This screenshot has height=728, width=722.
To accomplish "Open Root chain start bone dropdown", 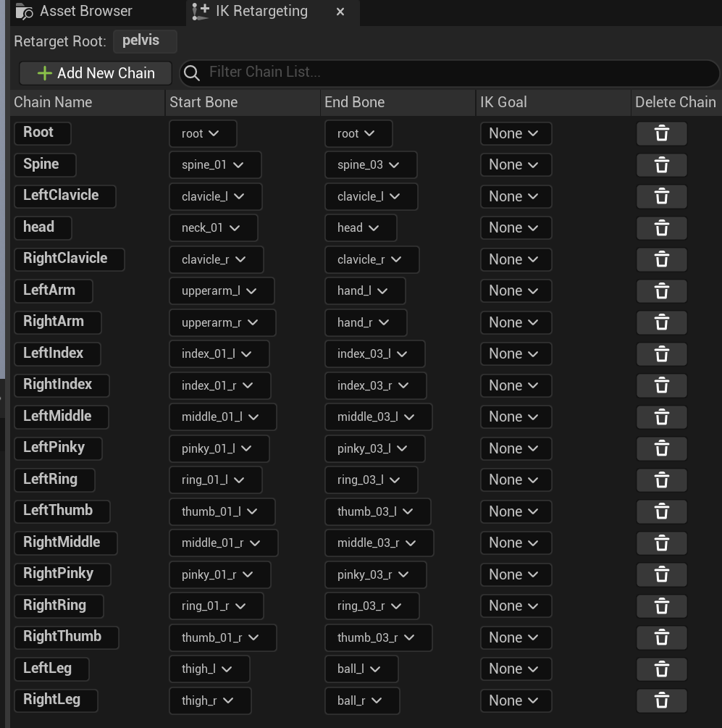I will (x=203, y=134).
